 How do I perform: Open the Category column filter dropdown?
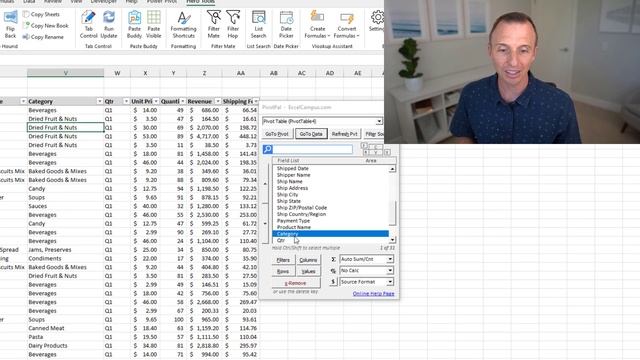100,101
